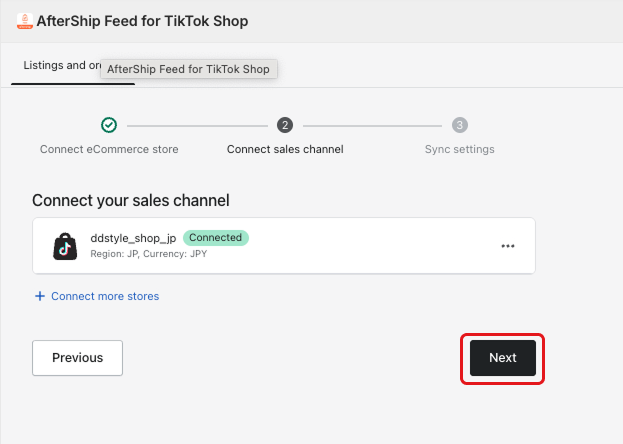Image resolution: width=623 pixels, height=444 pixels.
Task: Click the AfterShip Feed page title text
Action: click(142, 21)
